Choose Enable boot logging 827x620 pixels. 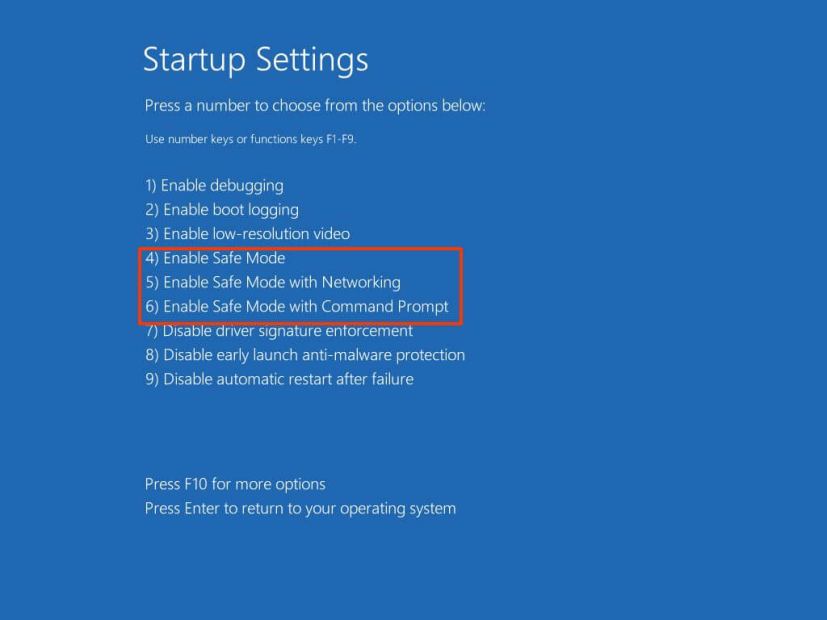[x=222, y=209]
